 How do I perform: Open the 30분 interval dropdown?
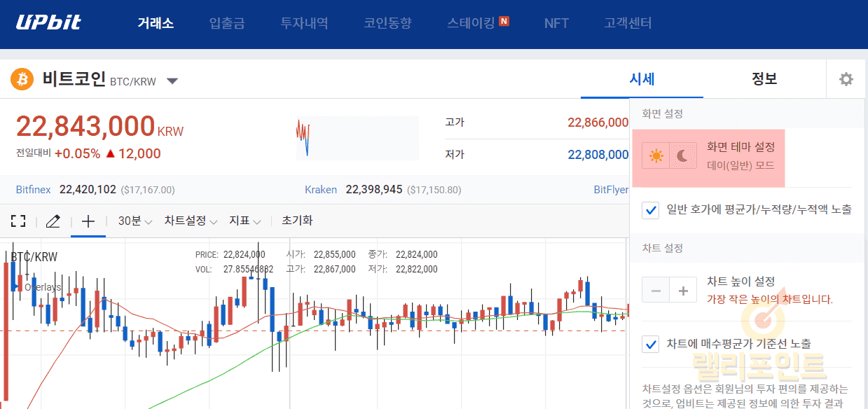135,221
